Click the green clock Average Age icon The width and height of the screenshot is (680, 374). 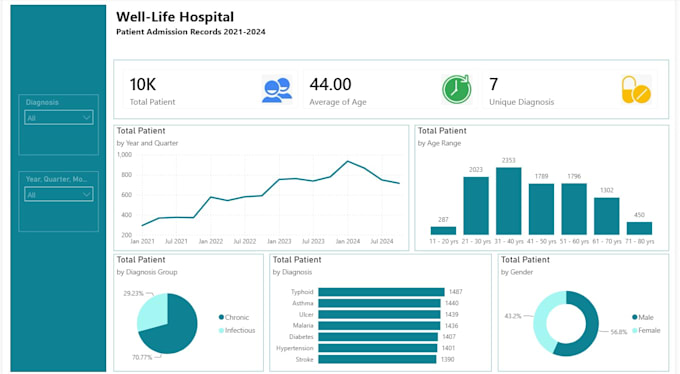pos(457,89)
